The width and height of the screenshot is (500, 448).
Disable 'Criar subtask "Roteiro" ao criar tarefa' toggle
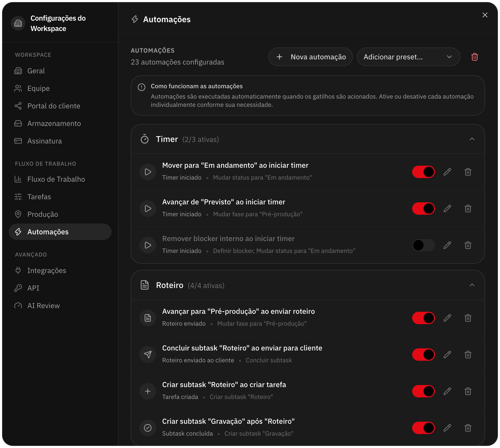(424, 391)
